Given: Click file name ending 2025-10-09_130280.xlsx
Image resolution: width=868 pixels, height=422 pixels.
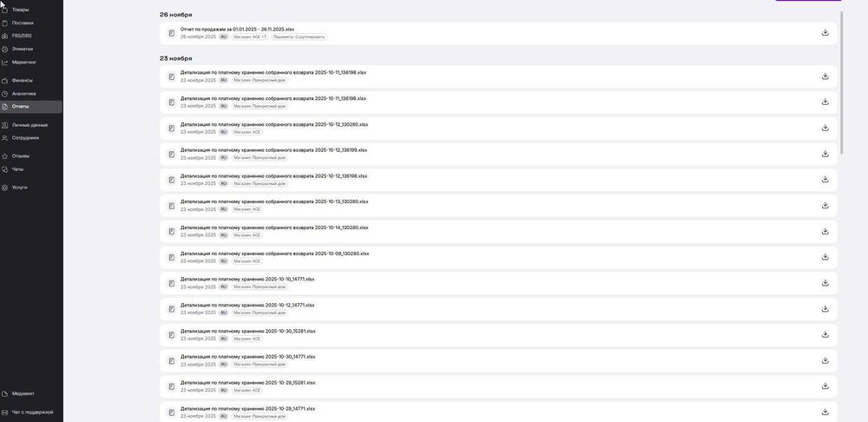Looking at the screenshot, I should [x=274, y=254].
